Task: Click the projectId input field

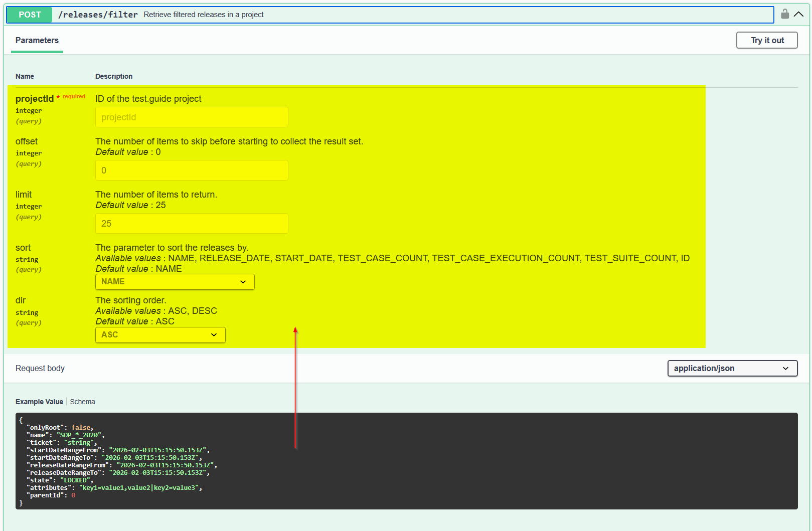Action: click(191, 117)
